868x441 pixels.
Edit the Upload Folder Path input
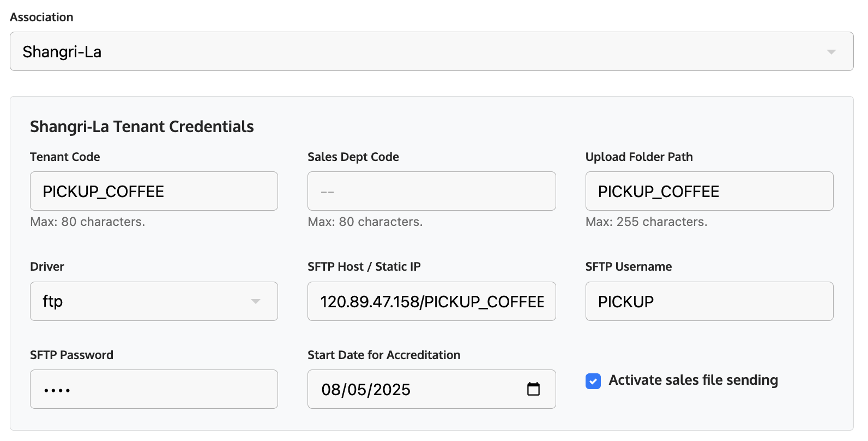coord(709,192)
